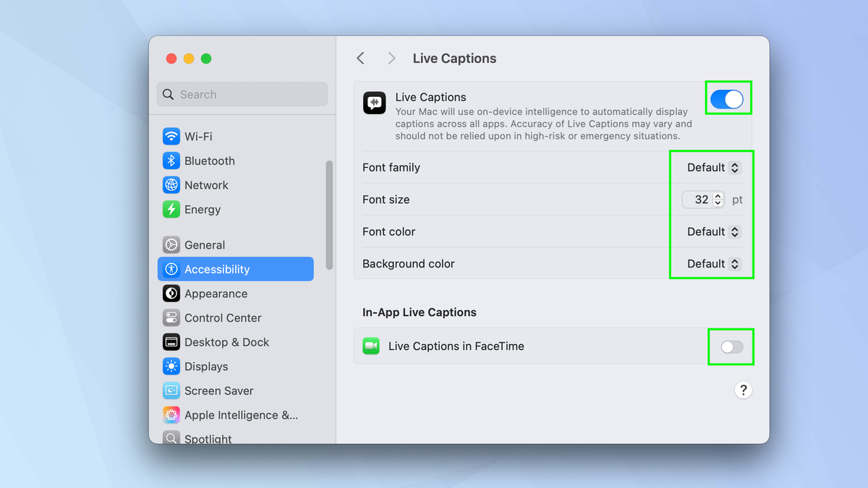
Task: Switch to General settings
Action: (x=208, y=245)
